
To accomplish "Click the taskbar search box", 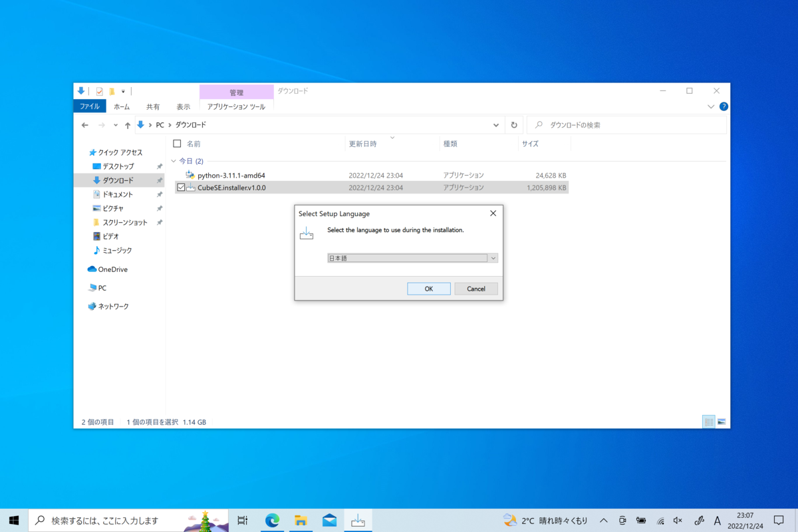I will point(128,520).
